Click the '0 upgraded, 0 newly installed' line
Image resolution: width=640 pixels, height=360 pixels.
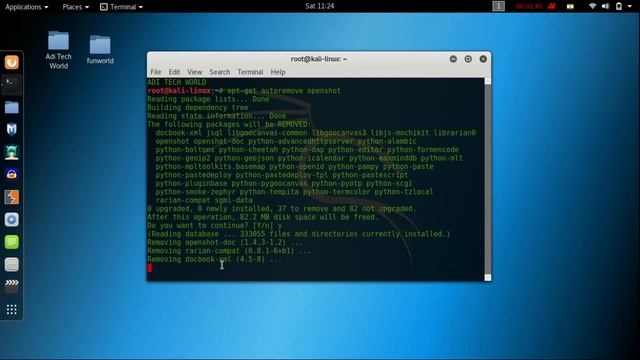click(x=282, y=209)
